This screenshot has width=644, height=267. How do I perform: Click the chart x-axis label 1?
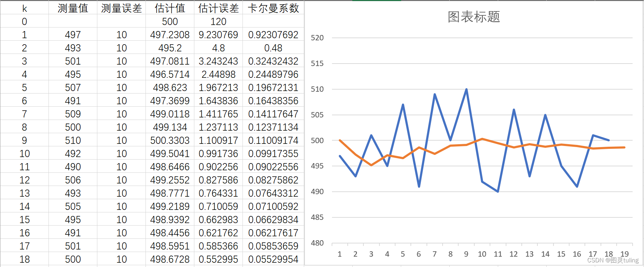click(339, 254)
